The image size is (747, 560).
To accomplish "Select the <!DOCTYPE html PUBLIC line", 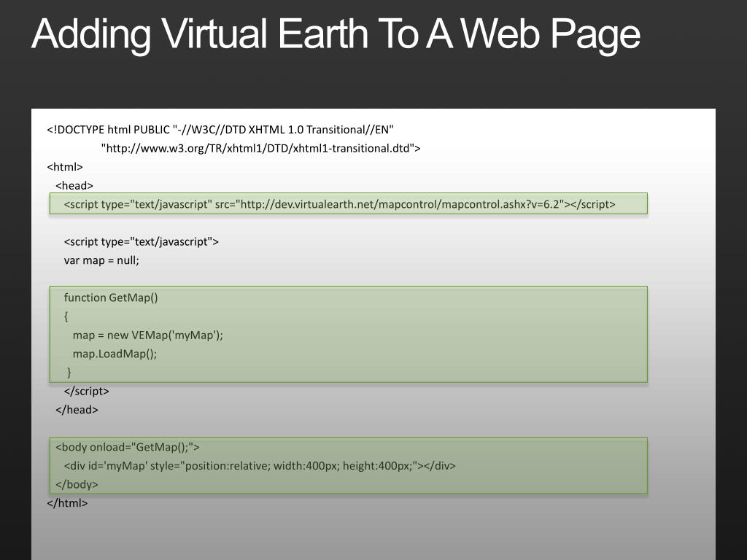I will tap(220, 130).
